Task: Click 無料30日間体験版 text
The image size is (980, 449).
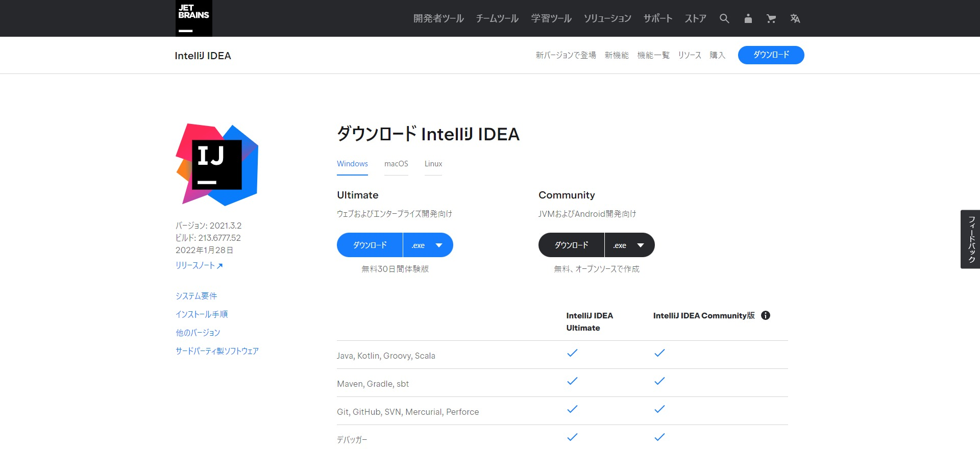Action: (395, 269)
